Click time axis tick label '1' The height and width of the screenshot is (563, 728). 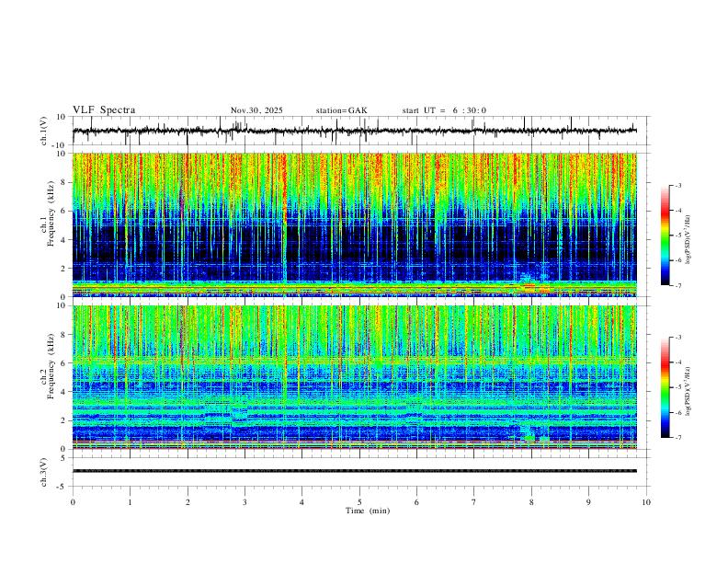tap(130, 502)
